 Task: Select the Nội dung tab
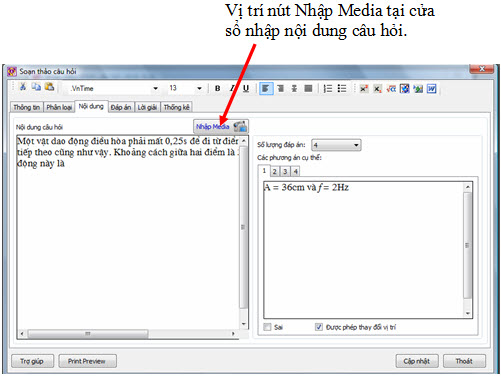point(91,106)
